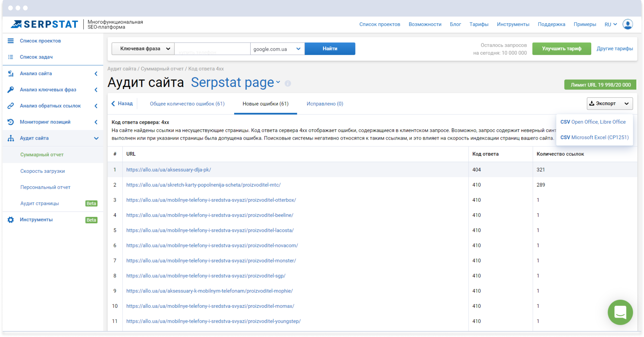
Task: Choose CSV Microsoft Excel (CP1251) export
Action: 594,137
